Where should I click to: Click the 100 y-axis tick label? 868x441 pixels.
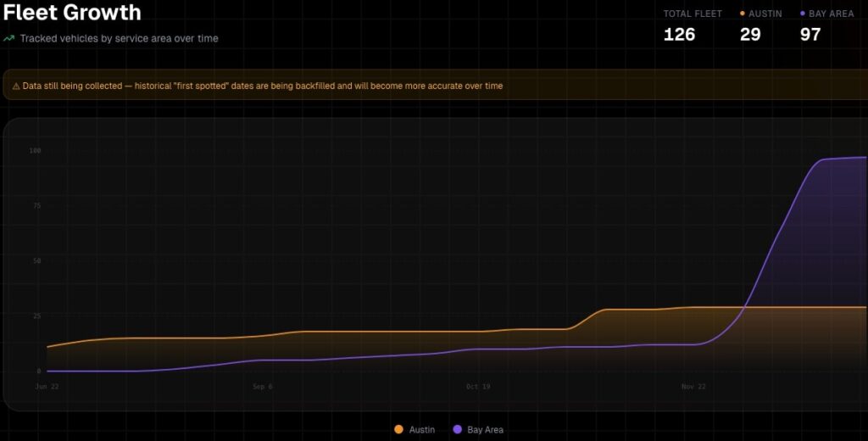coord(35,151)
